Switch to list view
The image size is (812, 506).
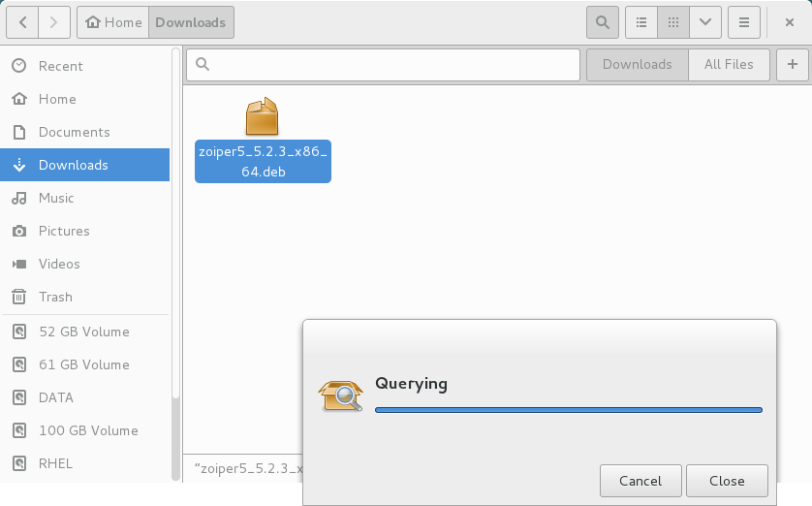(x=640, y=21)
